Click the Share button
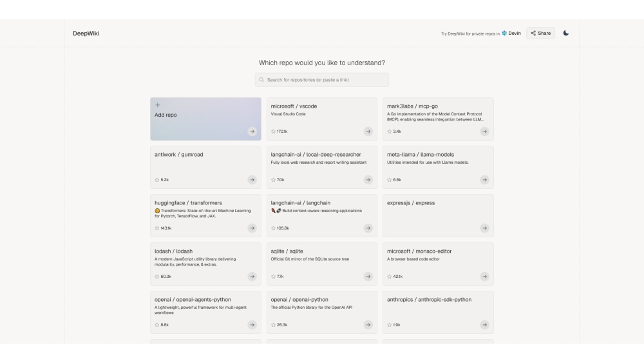 point(541,33)
